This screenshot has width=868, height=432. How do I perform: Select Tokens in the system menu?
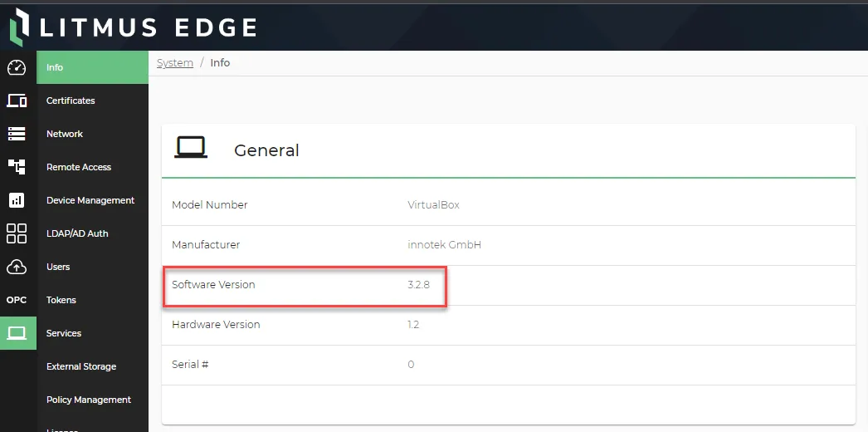coord(61,300)
